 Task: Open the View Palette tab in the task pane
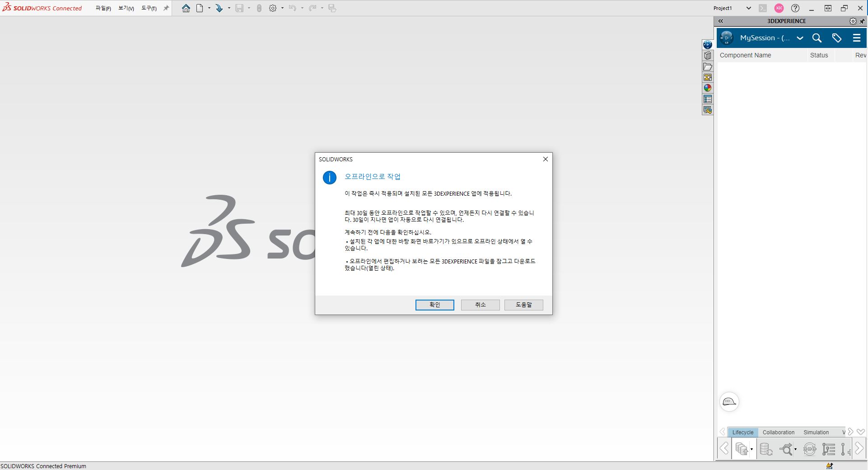pyautogui.click(x=708, y=77)
